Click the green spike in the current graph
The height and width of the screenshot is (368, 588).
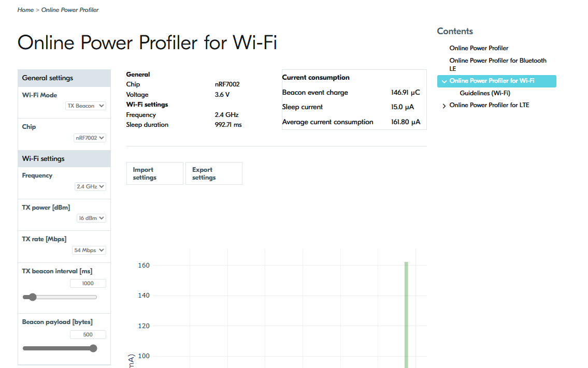tap(406, 311)
